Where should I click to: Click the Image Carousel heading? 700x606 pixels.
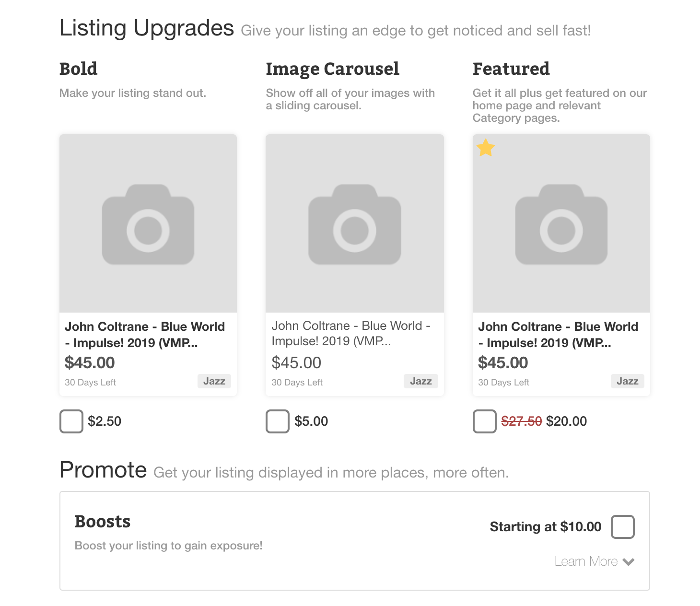click(333, 69)
